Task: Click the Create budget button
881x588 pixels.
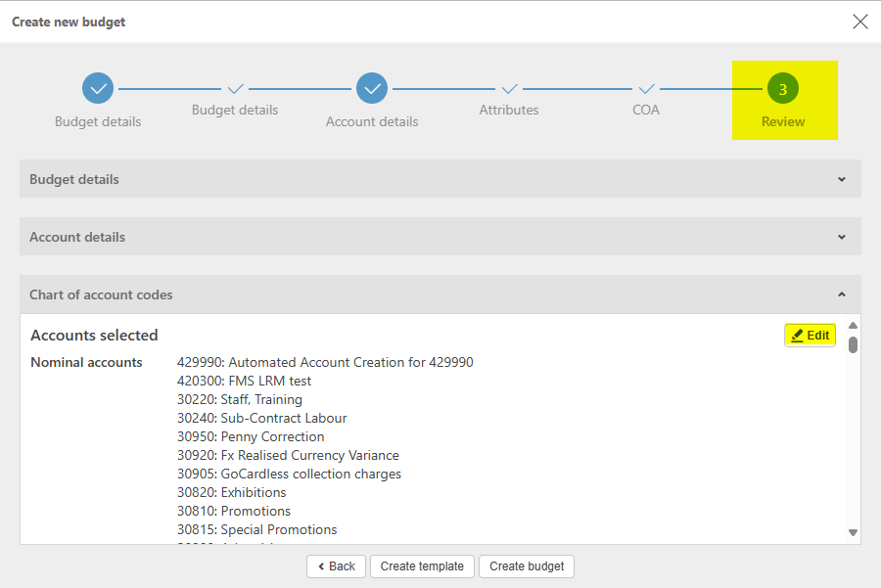Action: 527,566
